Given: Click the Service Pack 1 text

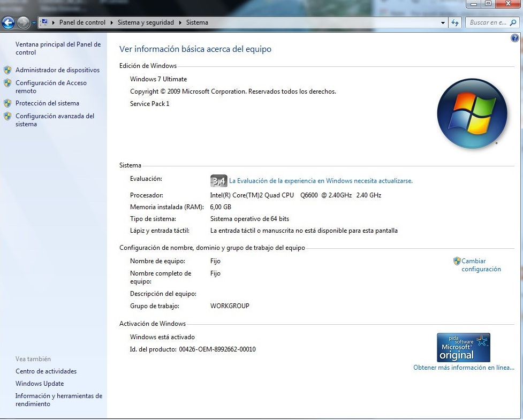Looking at the screenshot, I should point(150,104).
